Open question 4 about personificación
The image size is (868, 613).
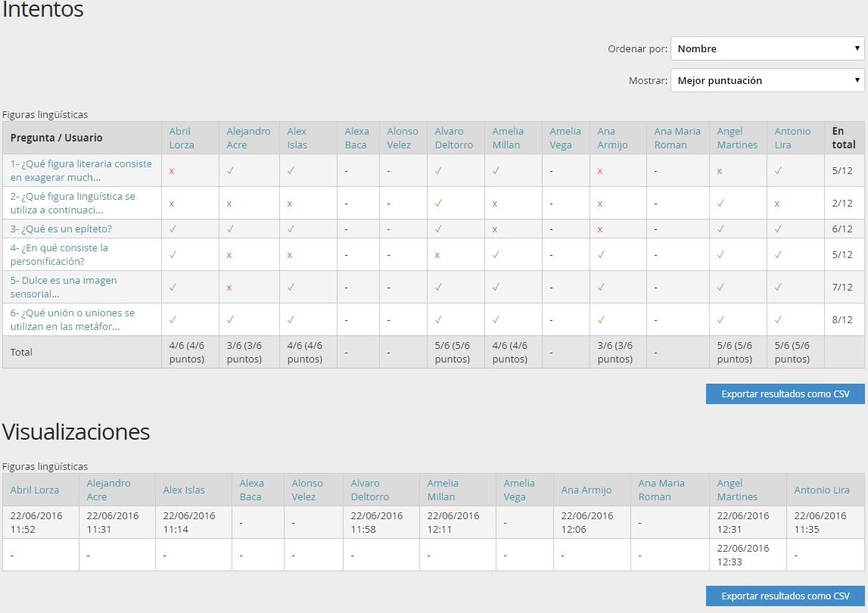tap(59, 254)
